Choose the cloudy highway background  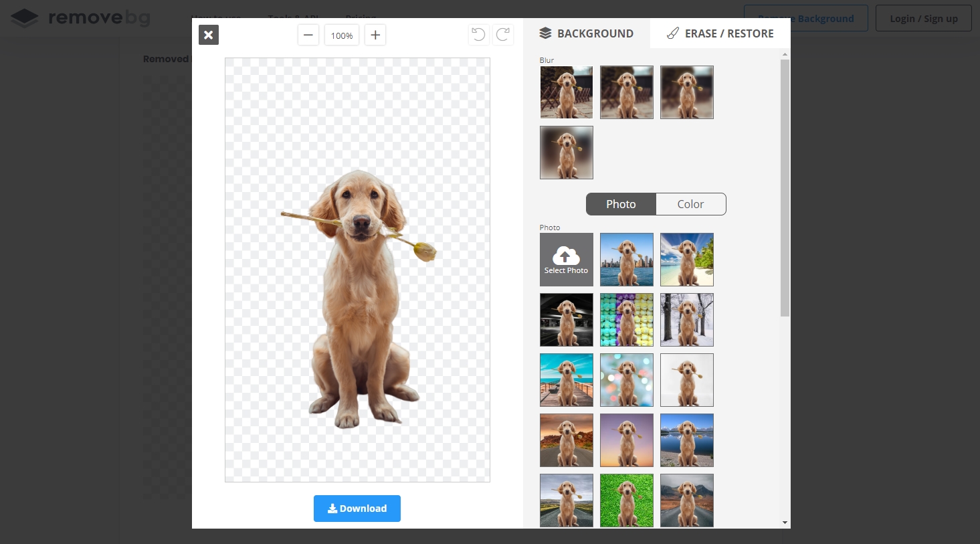(x=567, y=501)
